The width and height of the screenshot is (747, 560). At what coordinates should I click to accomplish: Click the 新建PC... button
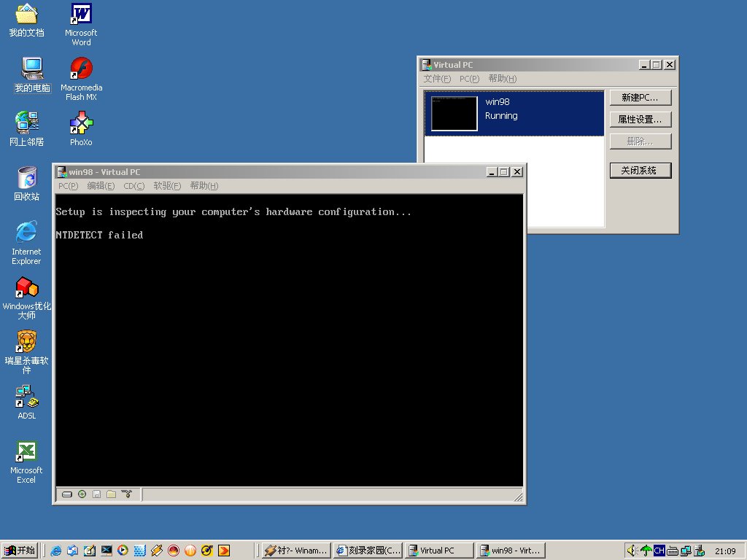coord(640,98)
